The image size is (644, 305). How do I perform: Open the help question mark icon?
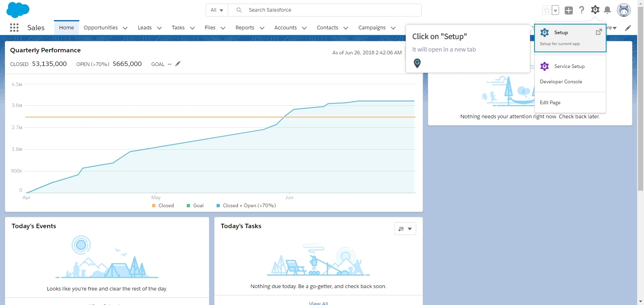click(x=582, y=10)
